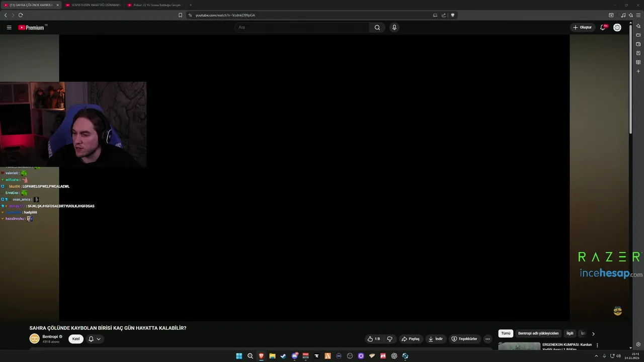Image resolution: width=644 pixels, height=362 pixels.
Task: Open the account avatar menu
Action: point(617,27)
